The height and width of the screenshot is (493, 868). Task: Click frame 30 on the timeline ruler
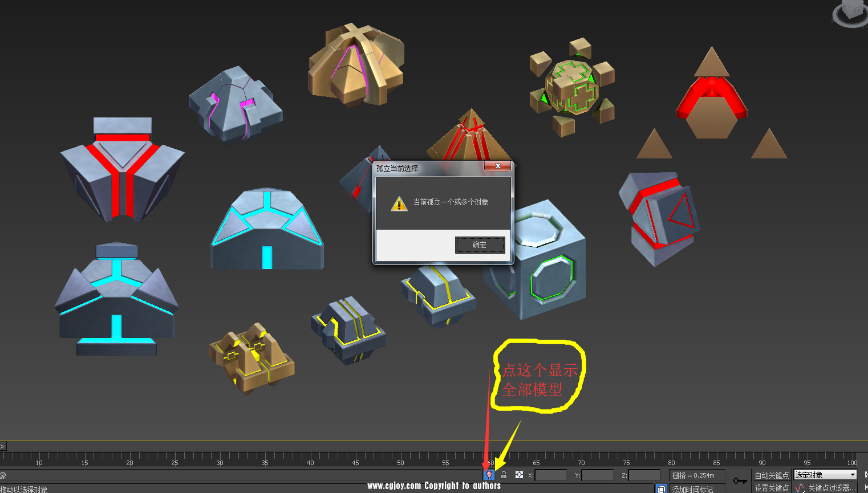coord(220,459)
